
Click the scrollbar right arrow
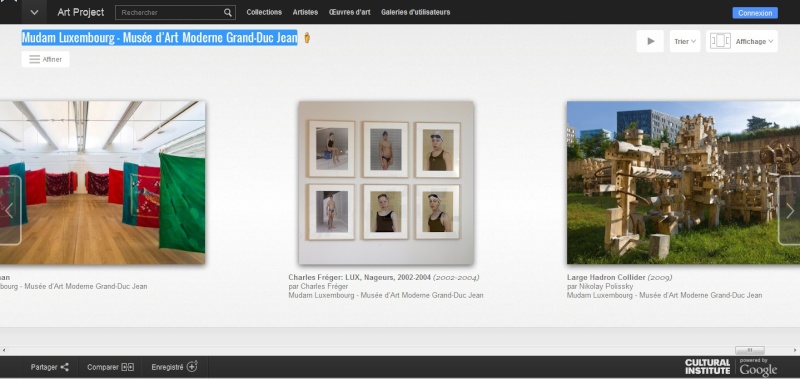click(x=795, y=350)
